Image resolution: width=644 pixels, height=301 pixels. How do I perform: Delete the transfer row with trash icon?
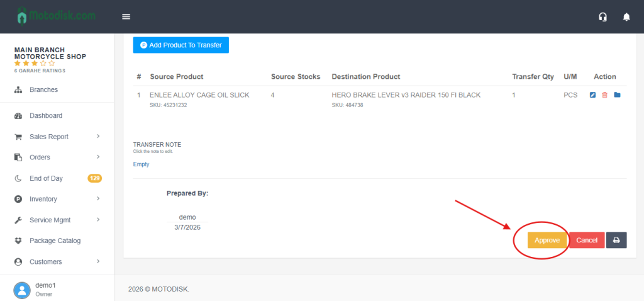tap(604, 95)
